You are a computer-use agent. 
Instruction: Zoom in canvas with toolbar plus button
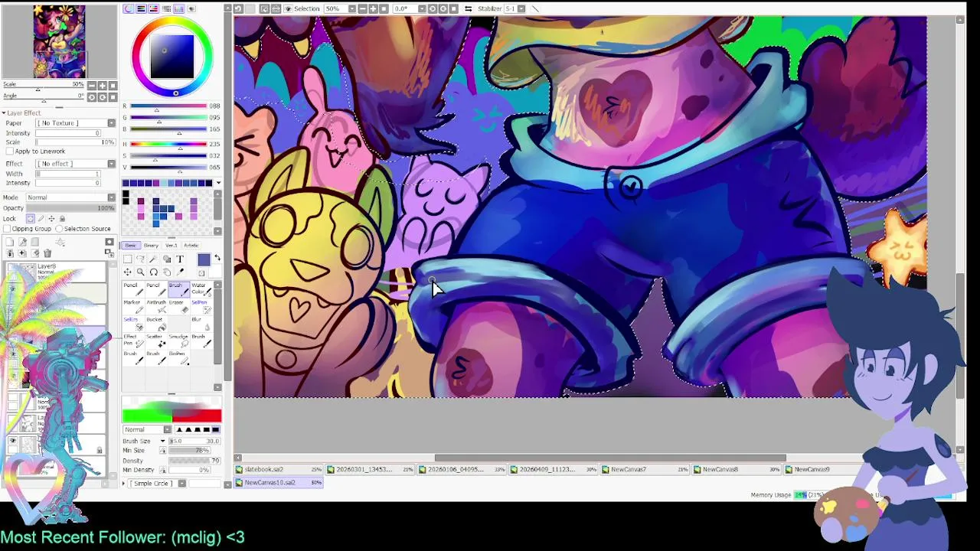(x=373, y=8)
